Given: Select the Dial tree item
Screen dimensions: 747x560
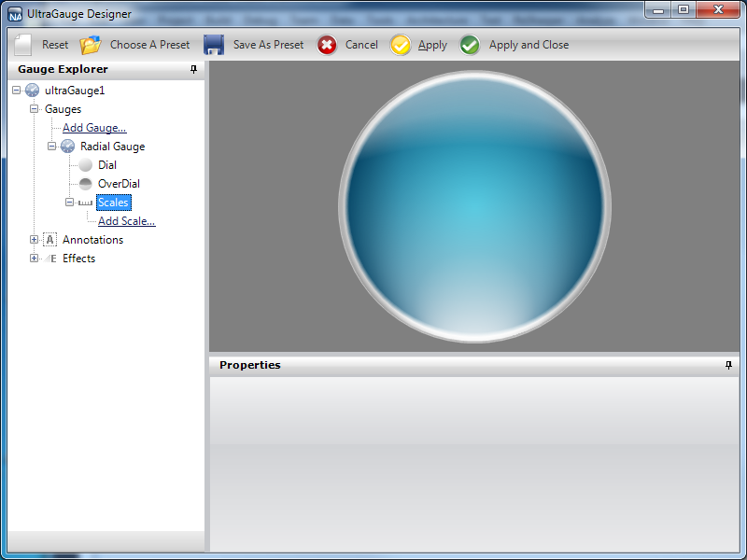Looking at the screenshot, I should pos(106,165).
